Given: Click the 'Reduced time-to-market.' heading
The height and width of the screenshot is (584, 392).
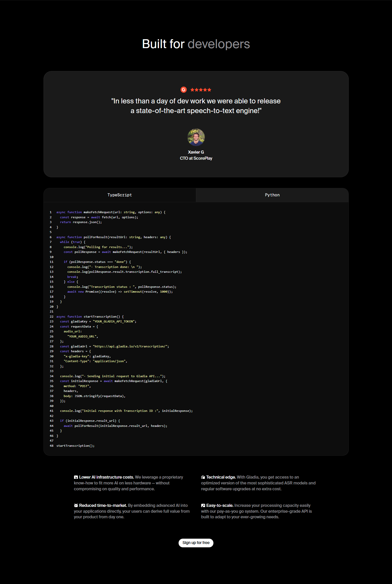Looking at the screenshot, I should (x=103, y=505).
